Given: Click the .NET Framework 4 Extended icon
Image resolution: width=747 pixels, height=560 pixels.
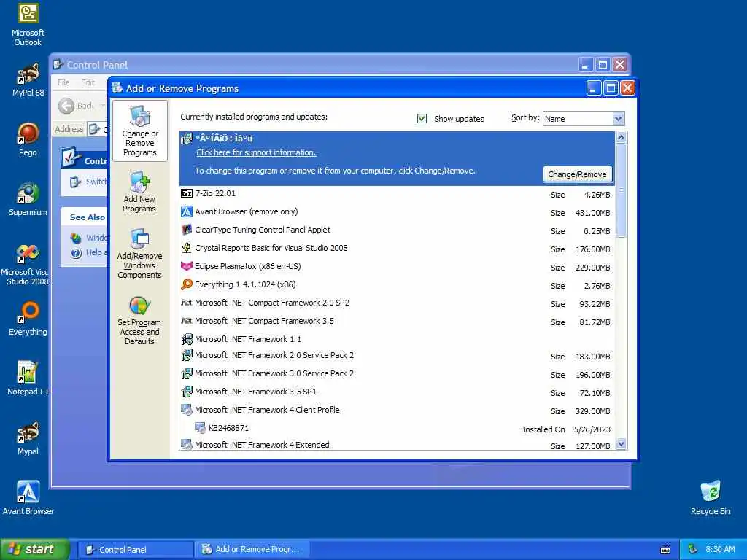Looking at the screenshot, I should [187, 445].
